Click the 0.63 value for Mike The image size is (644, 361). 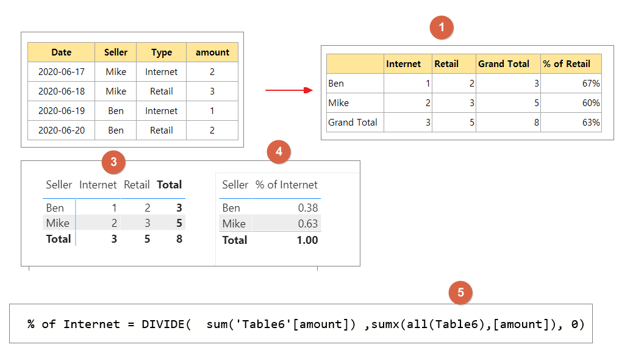click(307, 223)
